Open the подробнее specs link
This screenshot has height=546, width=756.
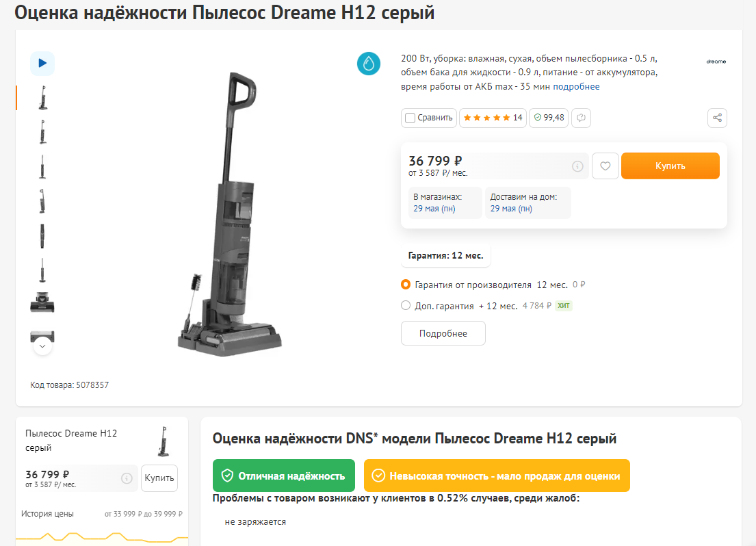pyautogui.click(x=576, y=86)
